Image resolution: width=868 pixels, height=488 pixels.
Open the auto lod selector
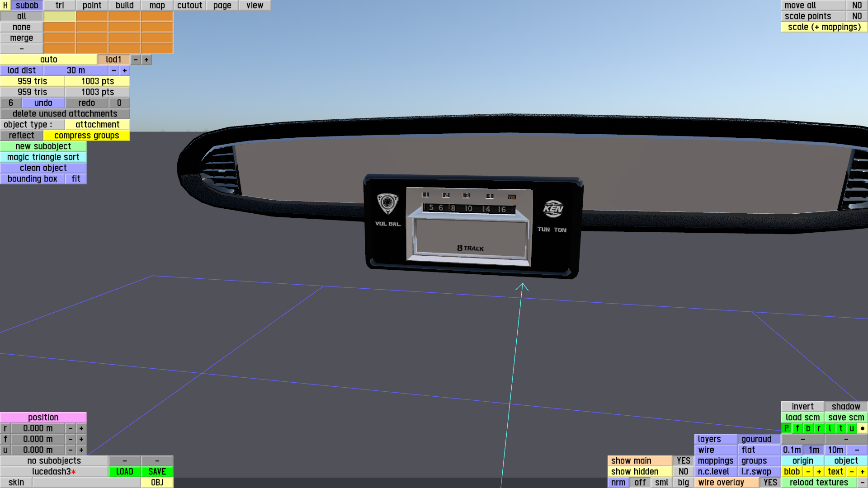[49, 60]
